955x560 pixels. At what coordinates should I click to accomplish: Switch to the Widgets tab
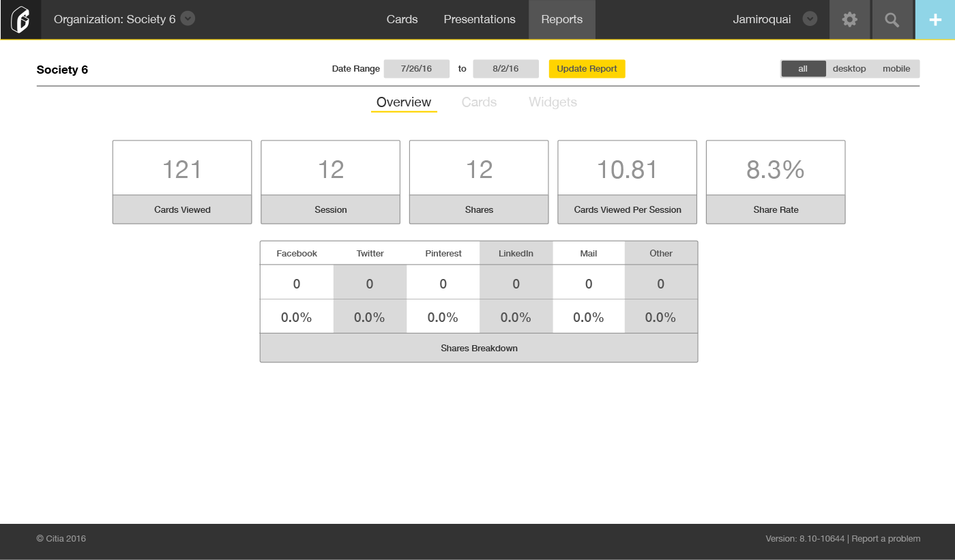point(553,102)
